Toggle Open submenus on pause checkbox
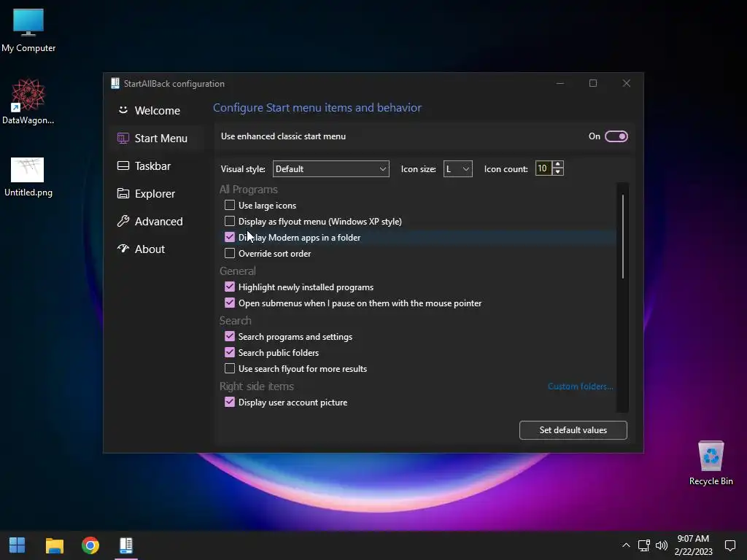 coord(230,303)
